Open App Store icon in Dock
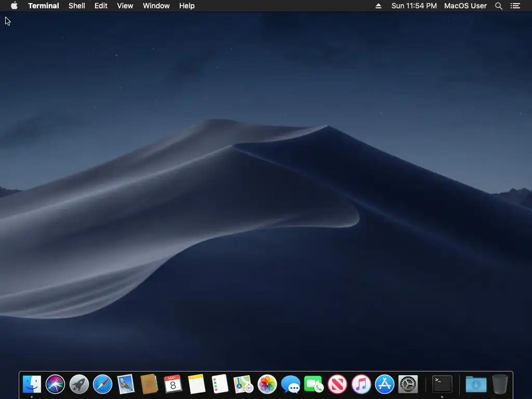The height and width of the screenshot is (399, 532). [384, 384]
